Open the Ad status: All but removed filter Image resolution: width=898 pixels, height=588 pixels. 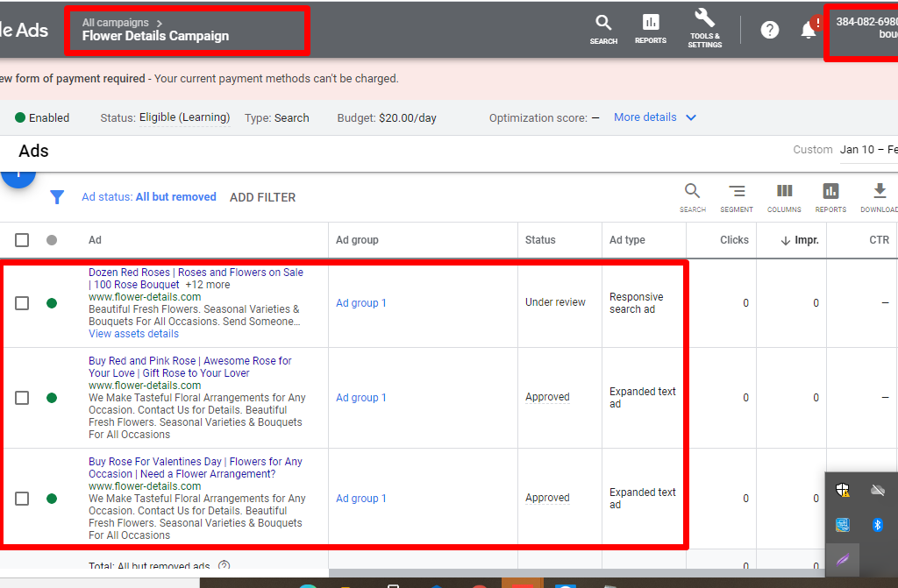coord(149,197)
